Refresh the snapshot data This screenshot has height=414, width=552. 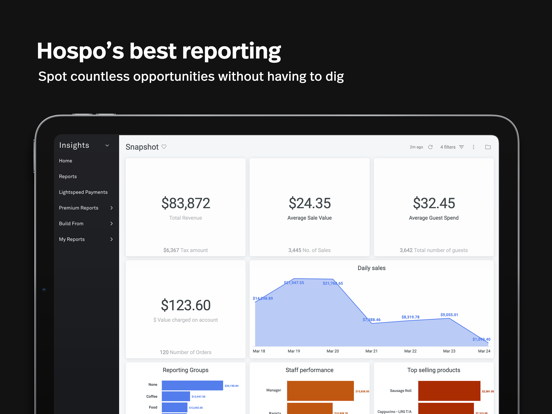[430, 147]
